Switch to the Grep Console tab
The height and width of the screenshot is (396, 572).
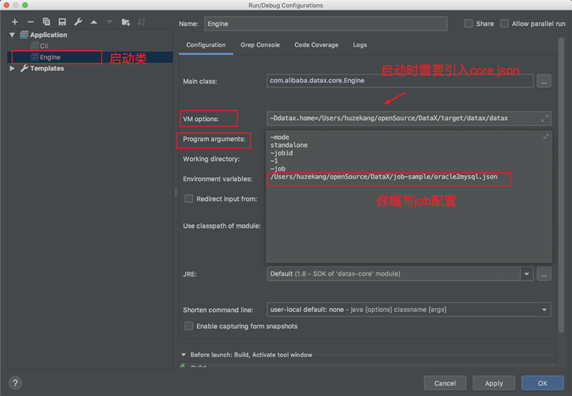pos(260,45)
